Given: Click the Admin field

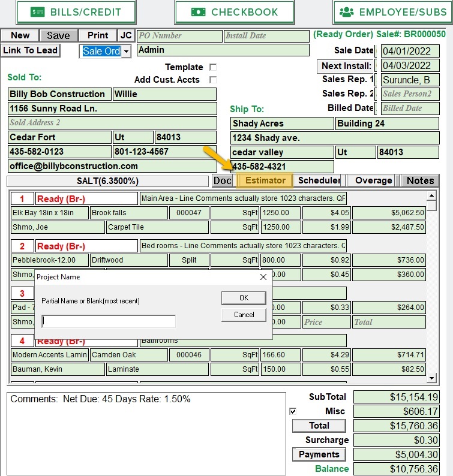Looking at the screenshot, I should coord(223,50).
